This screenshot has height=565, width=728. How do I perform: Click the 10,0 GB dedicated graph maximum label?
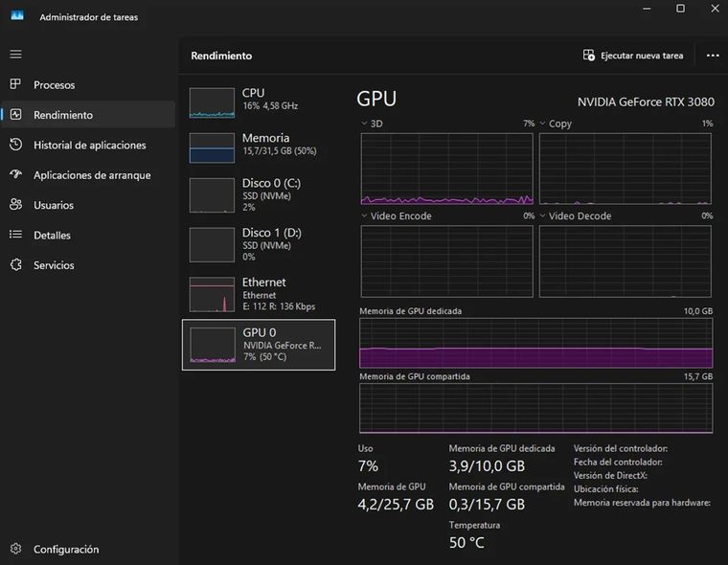(698, 311)
